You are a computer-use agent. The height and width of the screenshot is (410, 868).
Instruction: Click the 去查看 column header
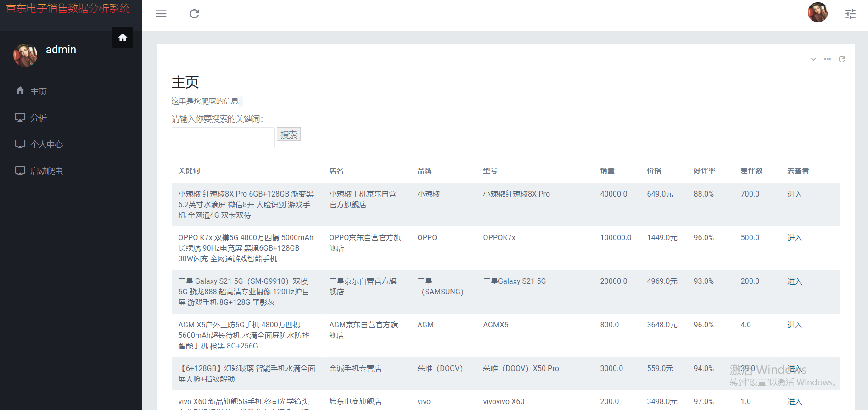798,171
